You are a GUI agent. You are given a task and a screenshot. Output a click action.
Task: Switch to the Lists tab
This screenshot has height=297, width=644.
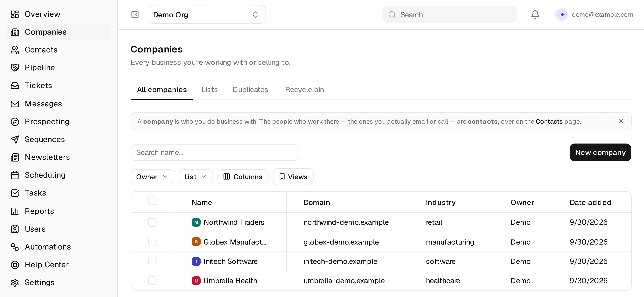pos(209,90)
